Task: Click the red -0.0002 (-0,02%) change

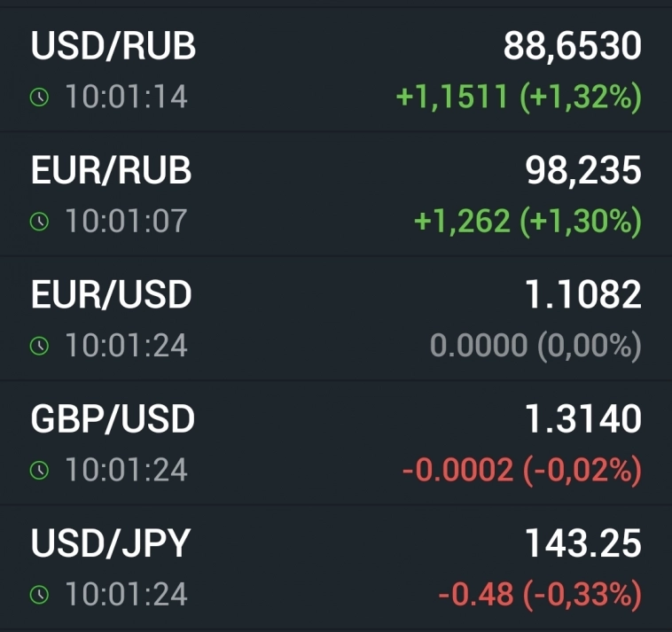Action: (x=521, y=471)
